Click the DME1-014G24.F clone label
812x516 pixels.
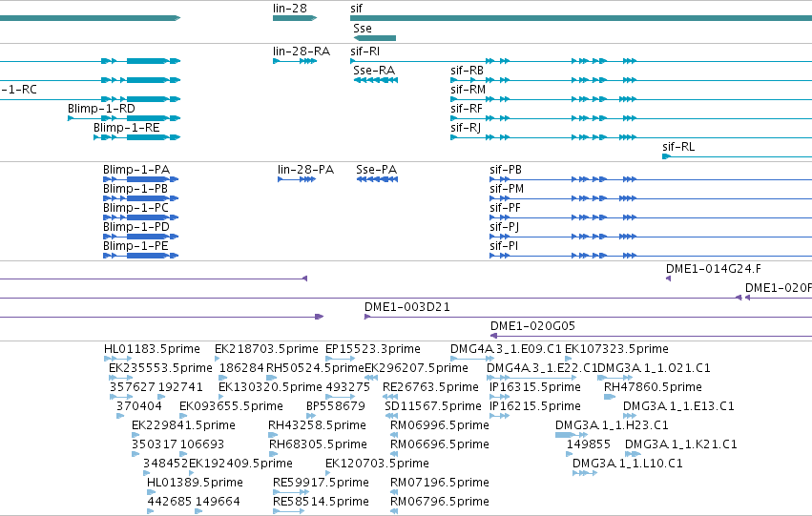(714, 269)
